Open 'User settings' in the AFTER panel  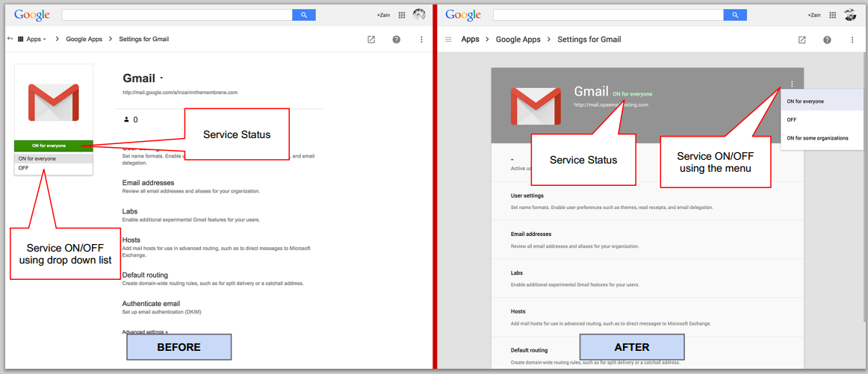(527, 196)
